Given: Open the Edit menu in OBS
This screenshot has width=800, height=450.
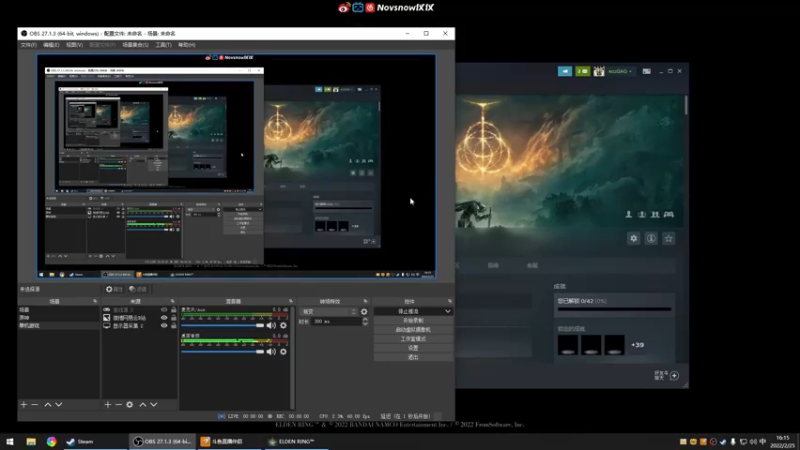Looking at the screenshot, I should tap(51, 45).
